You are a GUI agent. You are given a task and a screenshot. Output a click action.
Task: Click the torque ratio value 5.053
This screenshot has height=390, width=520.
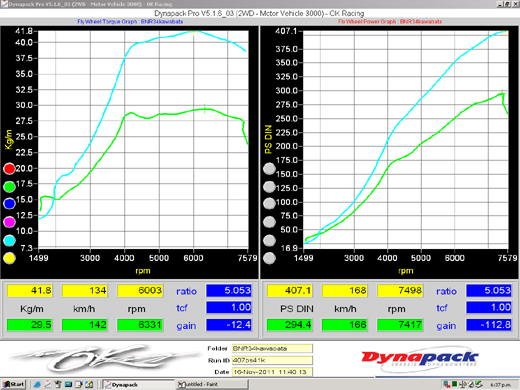(229, 290)
